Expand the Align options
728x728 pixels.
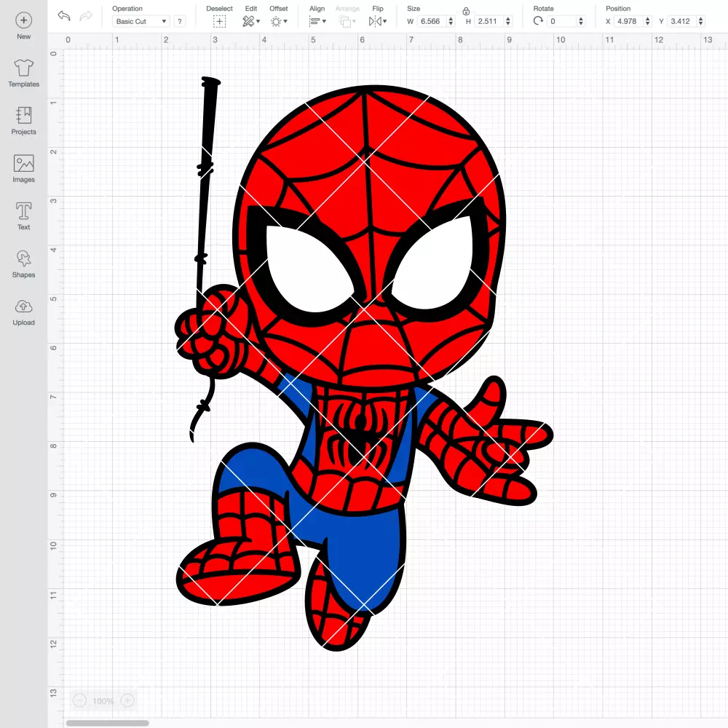click(317, 21)
